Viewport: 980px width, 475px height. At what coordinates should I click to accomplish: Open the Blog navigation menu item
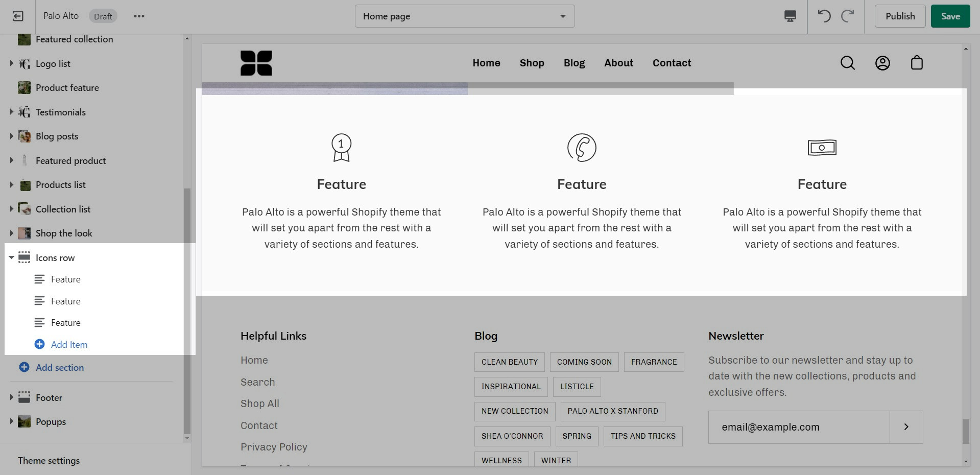pyautogui.click(x=574, y=63)
